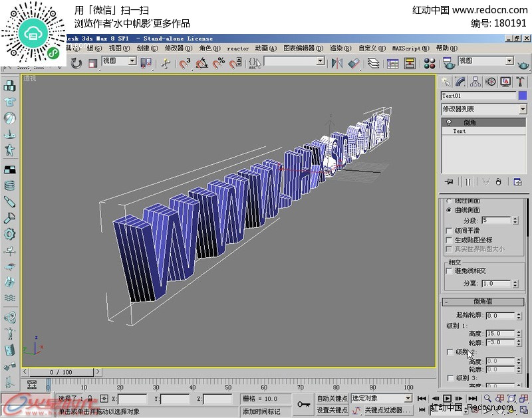Open the reactor menu
The height and width of the screenshot is (418, 532).
[x=237, y=48]
